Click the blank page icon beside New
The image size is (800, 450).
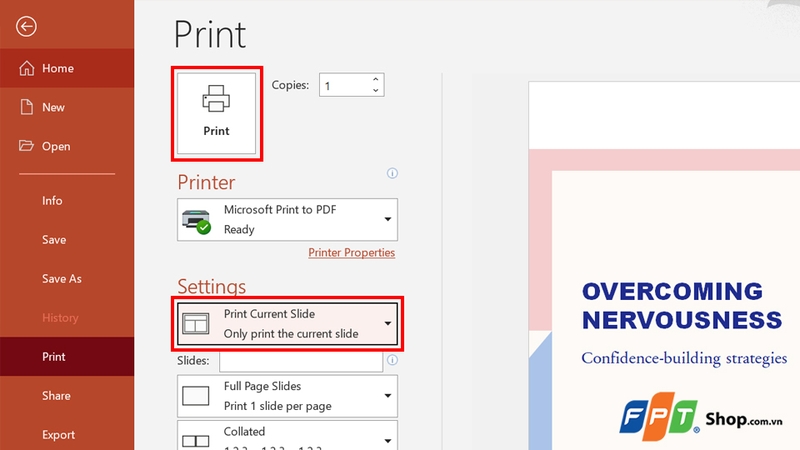coord(27,107)
